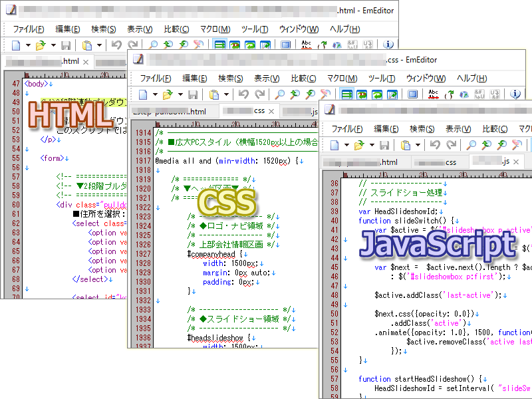
Task: Close the .js tab in JavaScript window
Action: (x=516, y=162)
